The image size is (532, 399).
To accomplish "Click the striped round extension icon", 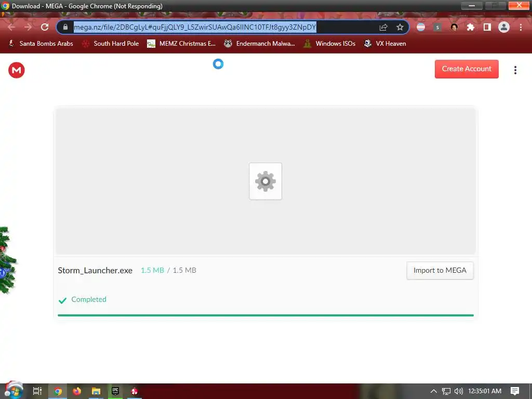I will (421, 27).
